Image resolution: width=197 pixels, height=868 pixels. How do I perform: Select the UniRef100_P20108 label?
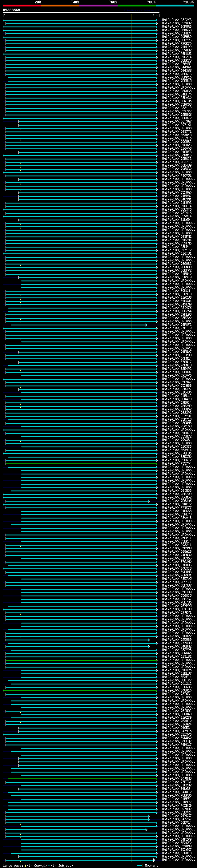pos(177,426)
